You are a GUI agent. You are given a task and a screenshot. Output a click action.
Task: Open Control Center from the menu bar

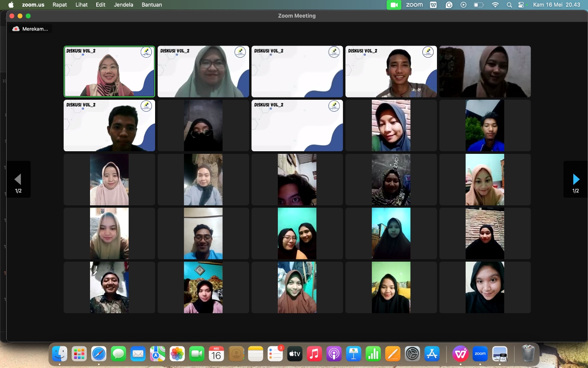click(521, 5)
